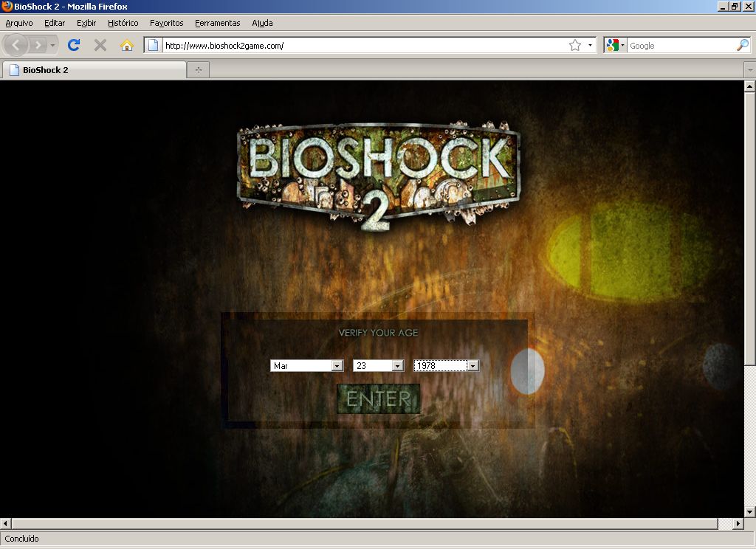Open the Favoritos menu
The height and width of the screenshot is (549, 756).
pos(166,23)
